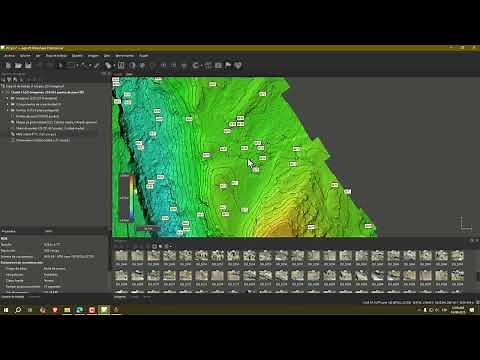Click the tag-shaped toolbar icon

pyautogui.click(x=108, y=65)
